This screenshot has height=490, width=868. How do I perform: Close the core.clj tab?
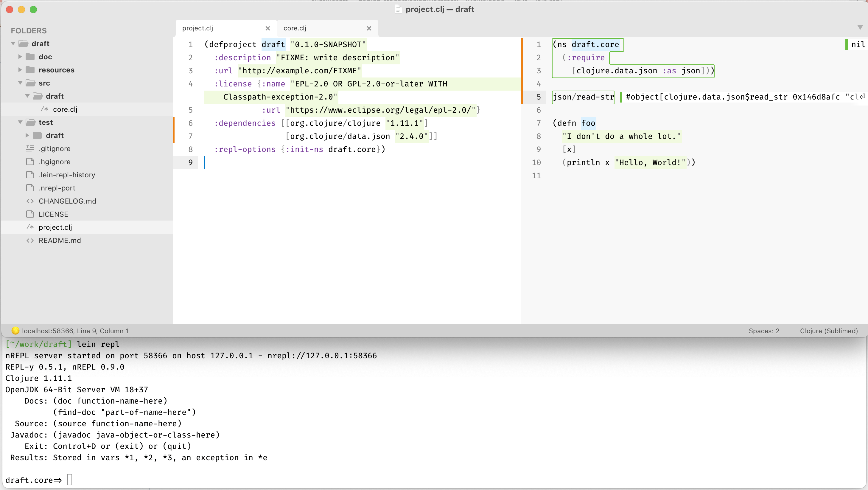(x=369, y=28)
